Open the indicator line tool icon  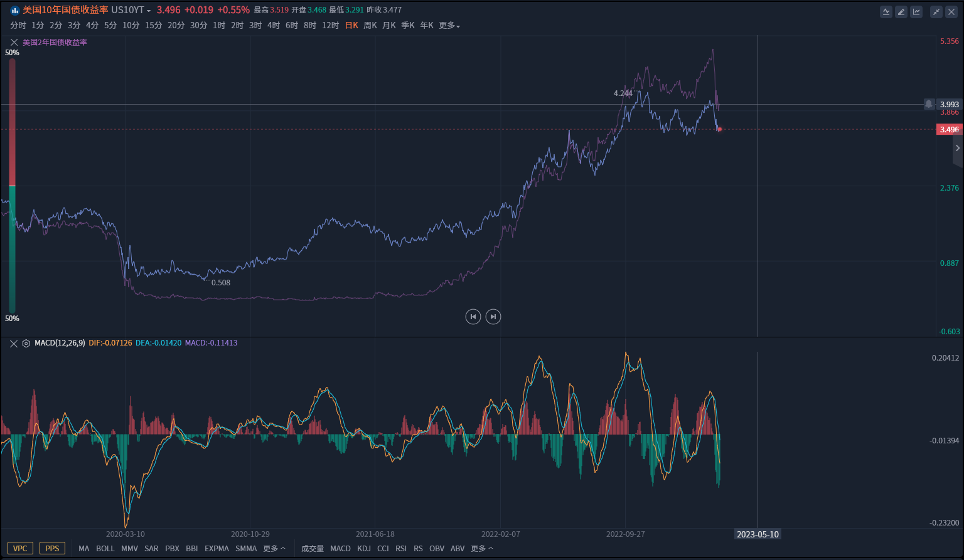[886, 12]
